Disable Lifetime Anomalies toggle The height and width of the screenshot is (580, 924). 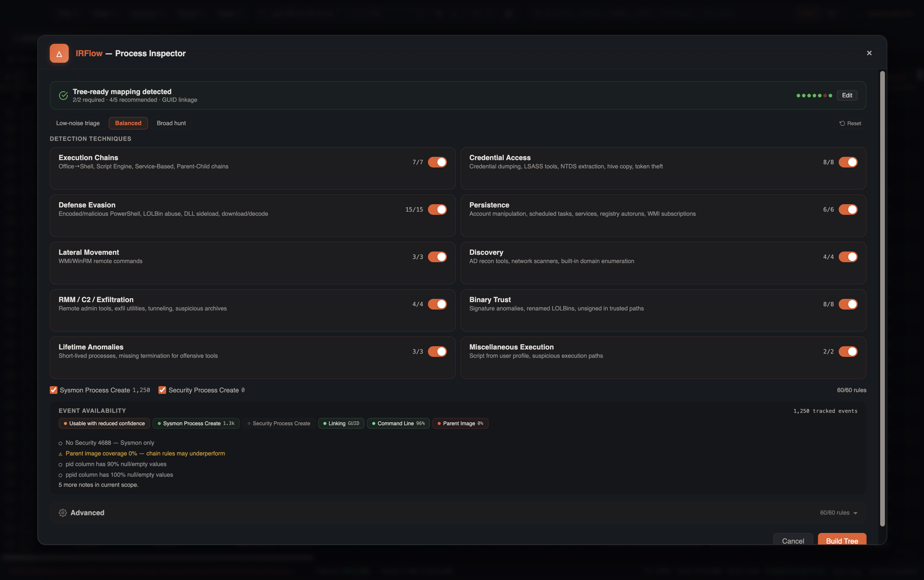point(437,352)
